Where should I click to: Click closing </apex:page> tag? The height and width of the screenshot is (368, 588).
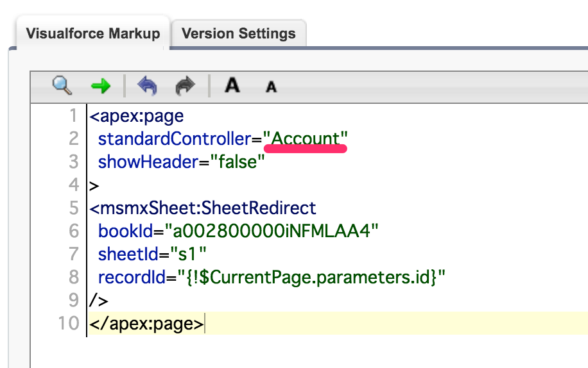146,324
